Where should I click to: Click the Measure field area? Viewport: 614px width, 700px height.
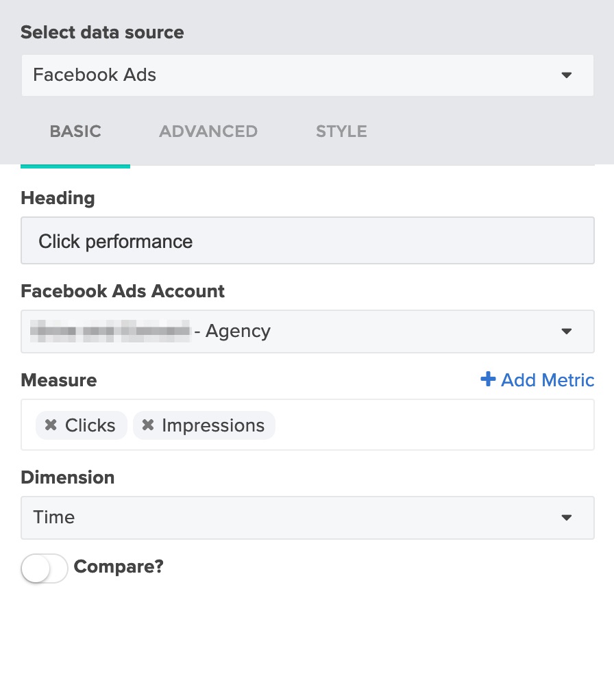(411, 425)
